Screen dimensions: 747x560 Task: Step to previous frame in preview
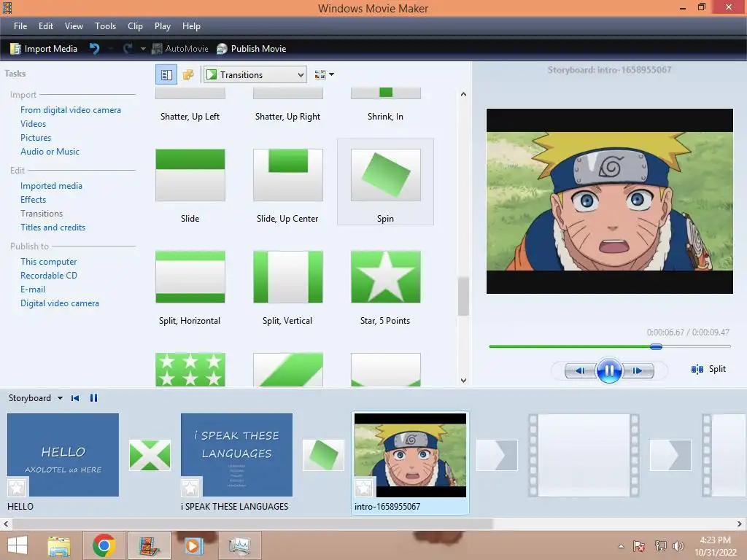click(581, 370)
